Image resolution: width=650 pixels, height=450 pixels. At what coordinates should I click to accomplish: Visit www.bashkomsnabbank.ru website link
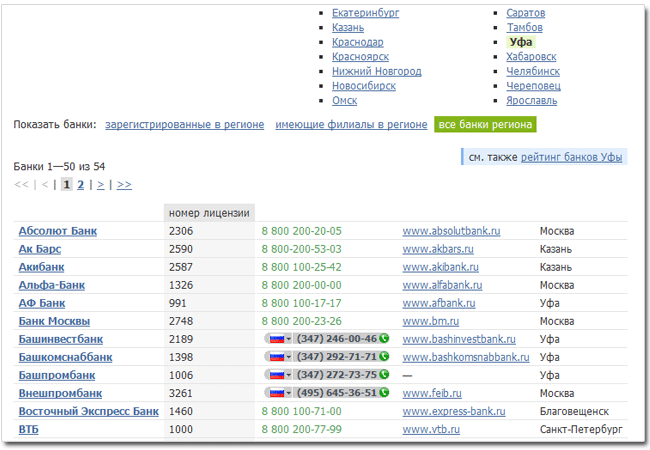[x=466, y=358]
